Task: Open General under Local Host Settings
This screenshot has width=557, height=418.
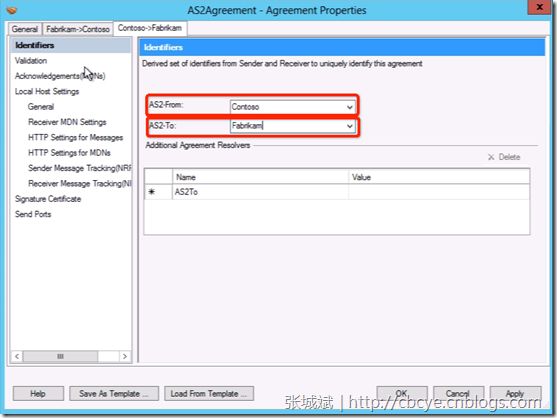Action: click(x=41, y=107)
